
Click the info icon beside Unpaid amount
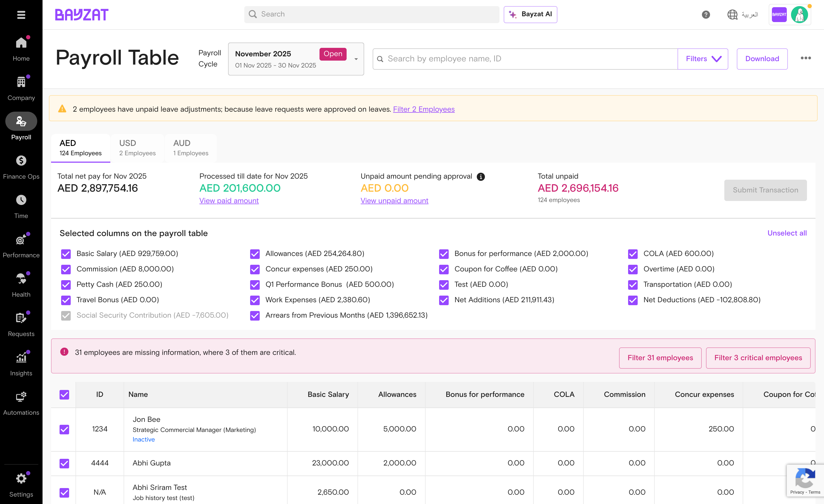481,177
